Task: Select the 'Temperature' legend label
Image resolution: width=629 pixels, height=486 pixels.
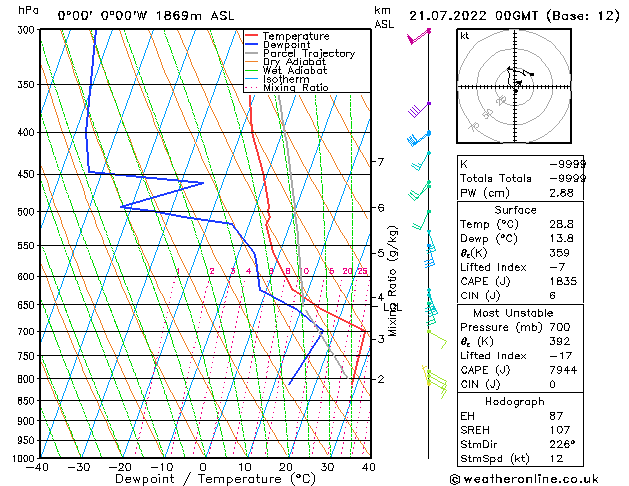Action: pos(296,36)
